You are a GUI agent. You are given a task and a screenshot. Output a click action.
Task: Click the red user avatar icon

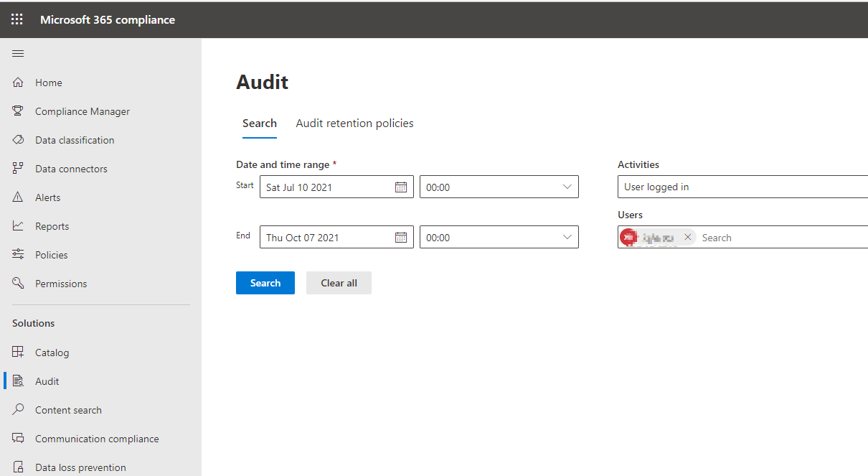tap(628, 237)
